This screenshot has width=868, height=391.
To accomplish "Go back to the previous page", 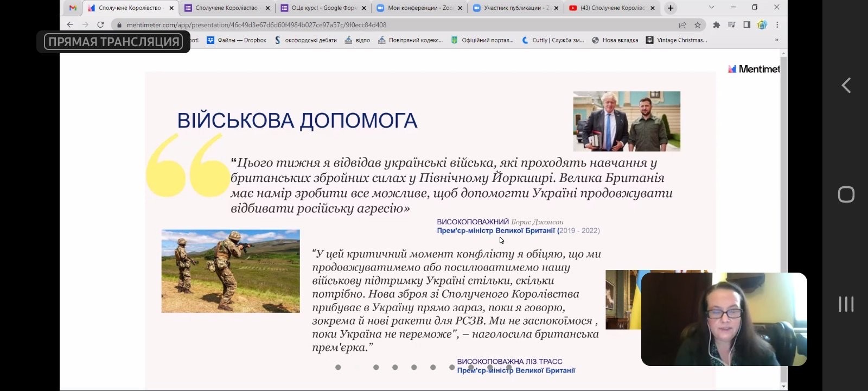I will (70, 24).
